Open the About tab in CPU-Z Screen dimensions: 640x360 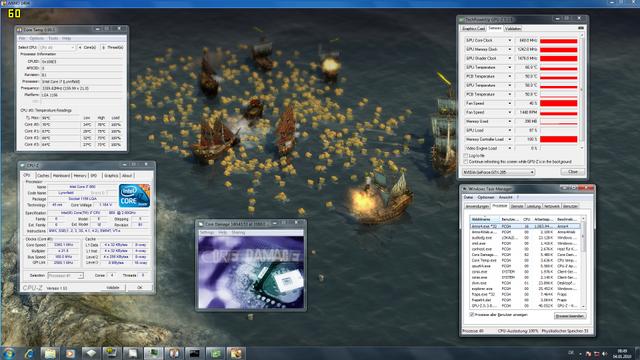(127, 176)
